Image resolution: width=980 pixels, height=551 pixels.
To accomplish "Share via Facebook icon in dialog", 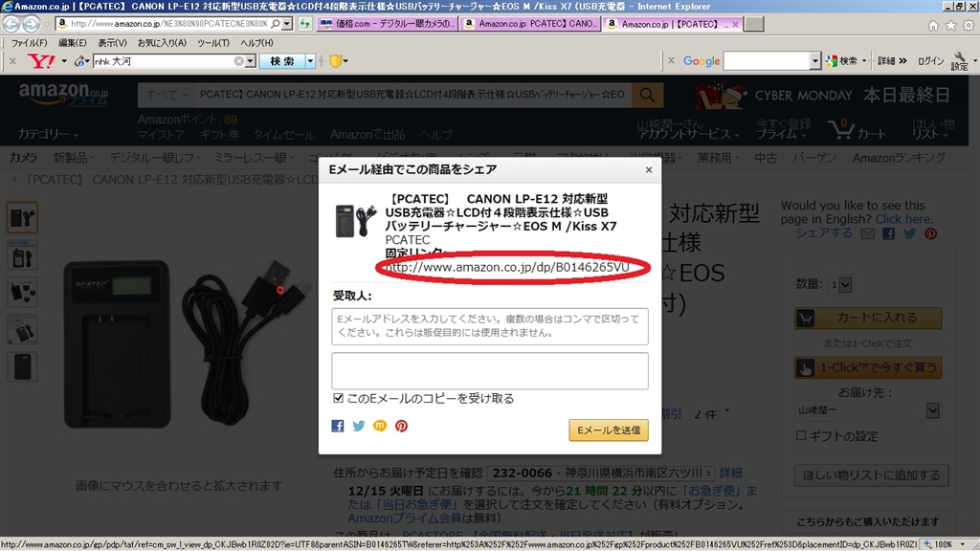I will 338,426.
